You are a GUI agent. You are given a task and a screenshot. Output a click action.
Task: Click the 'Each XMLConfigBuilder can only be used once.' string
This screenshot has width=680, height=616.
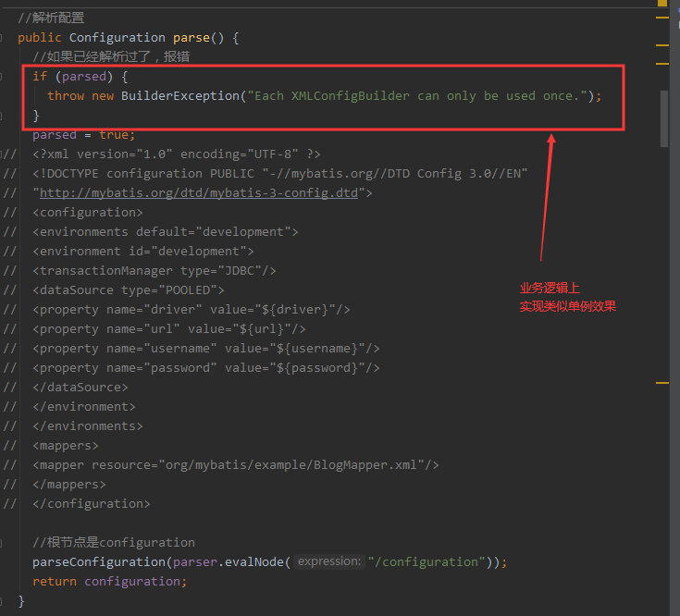pyautogui.click(x=416, y=96)
